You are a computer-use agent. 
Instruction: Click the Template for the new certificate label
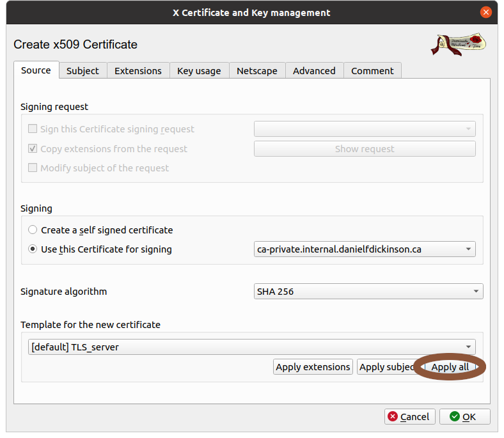click(x=90, y=325)
